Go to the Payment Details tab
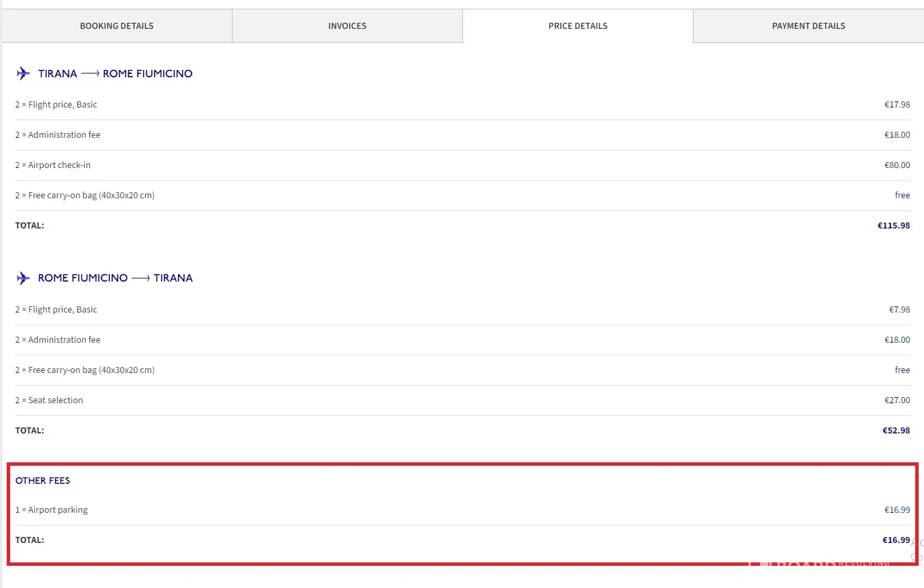924x588 pixels. pos(808,26)
